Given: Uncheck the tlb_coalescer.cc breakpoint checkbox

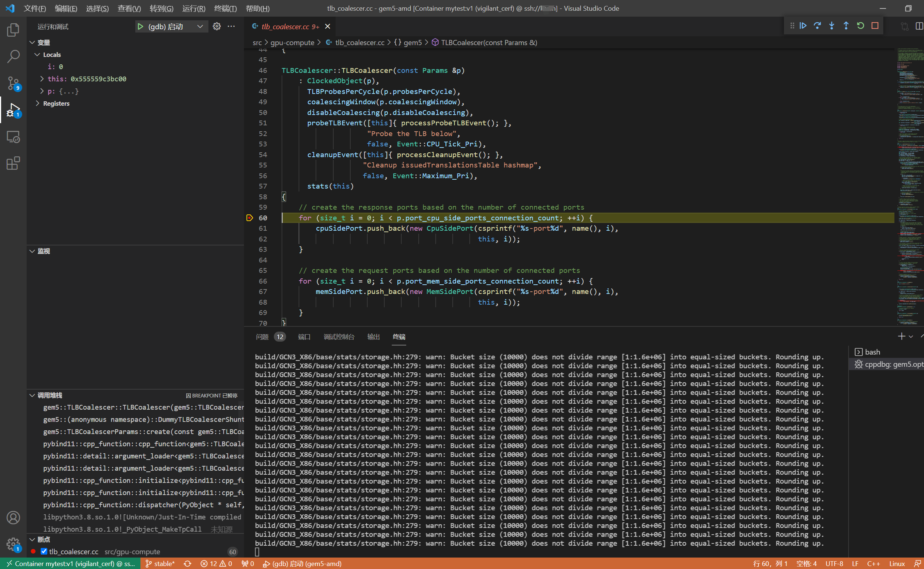Looking at the screenshot, I should tap(44, 551).
